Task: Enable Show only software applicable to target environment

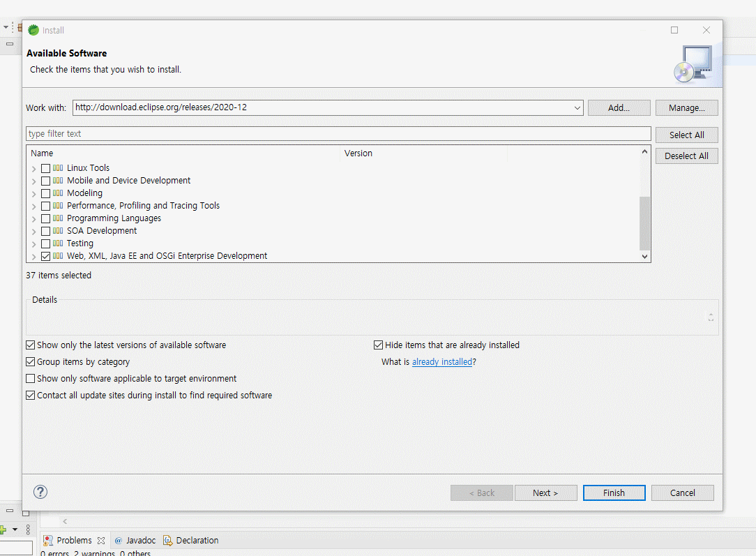Action: pos(31,379)
